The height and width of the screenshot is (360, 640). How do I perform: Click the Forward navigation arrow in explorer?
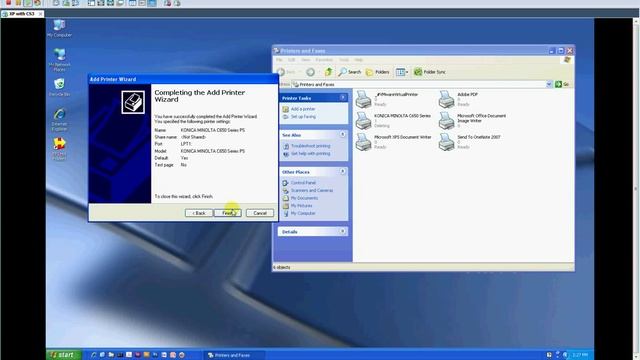point(310,72)
